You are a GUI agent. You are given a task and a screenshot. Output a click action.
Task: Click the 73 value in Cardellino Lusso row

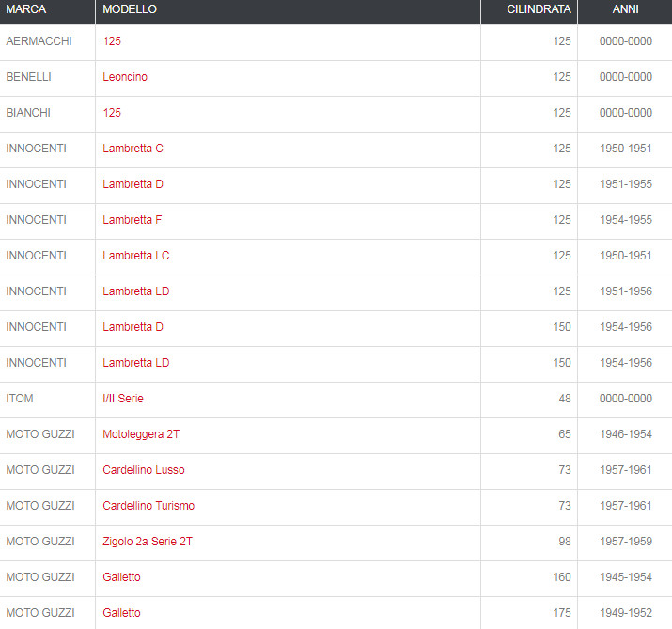pos(565,470)
